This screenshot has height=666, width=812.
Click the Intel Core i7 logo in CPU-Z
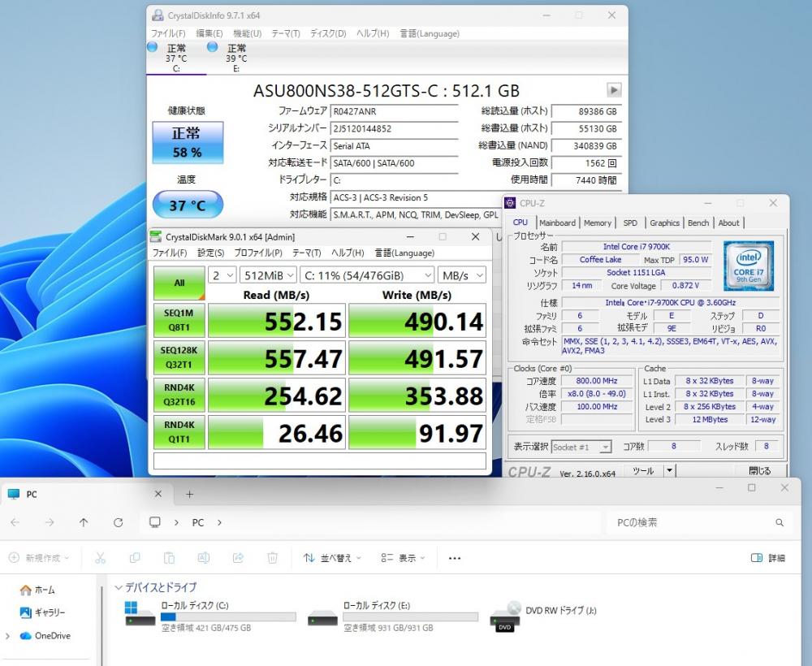[749, 266]
